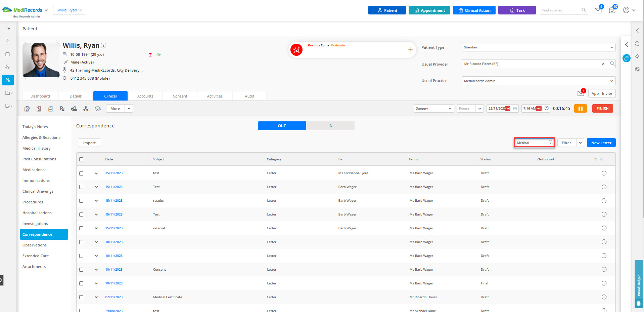This screenshot has height=312, width=644.
Task: Open the Rooms dropdown
Action: (x=480, y=109)
